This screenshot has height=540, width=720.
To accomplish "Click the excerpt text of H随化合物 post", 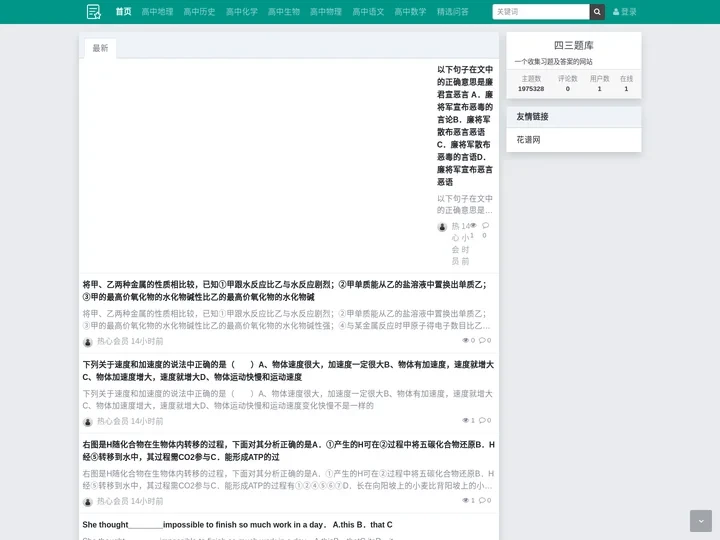I will pyautogui.click(x=288, y=479).
